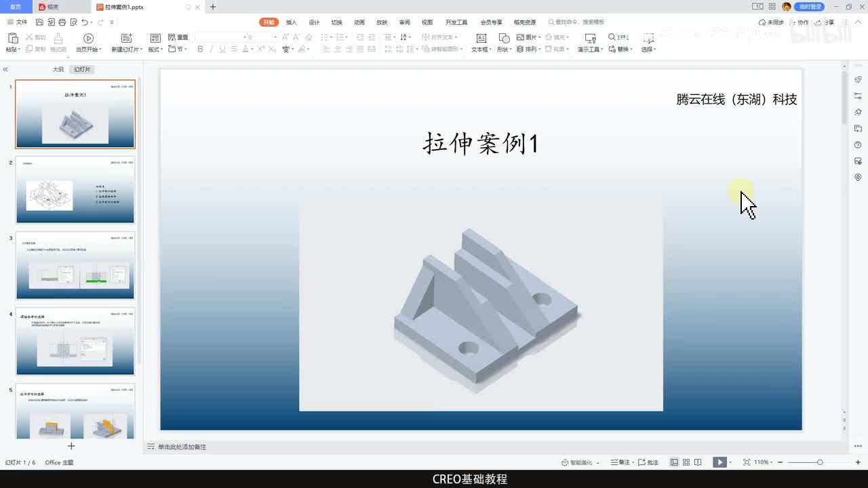Click the Format Painter (格式刷) icon

[x=58, y=38]
